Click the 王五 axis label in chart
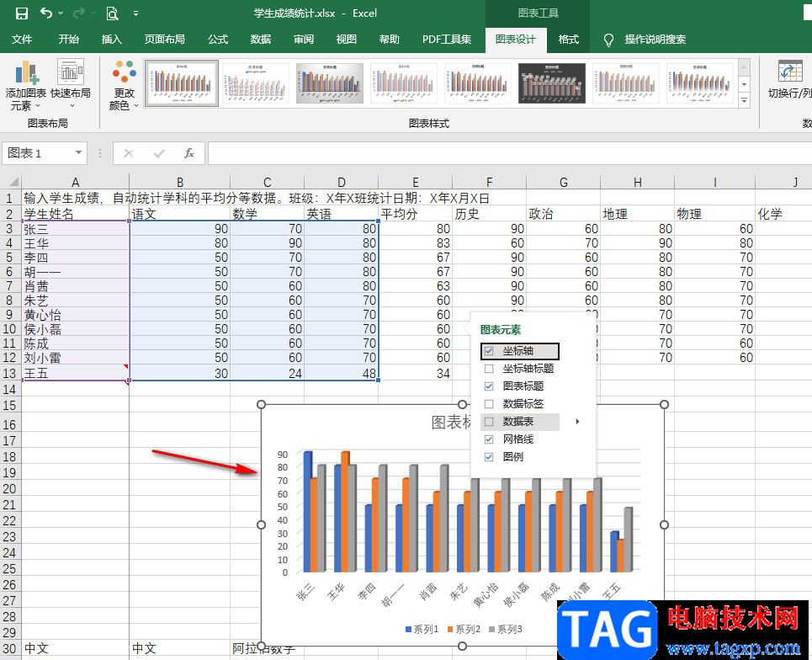Screen dimensions: 812x660 [x=612, y=590]
